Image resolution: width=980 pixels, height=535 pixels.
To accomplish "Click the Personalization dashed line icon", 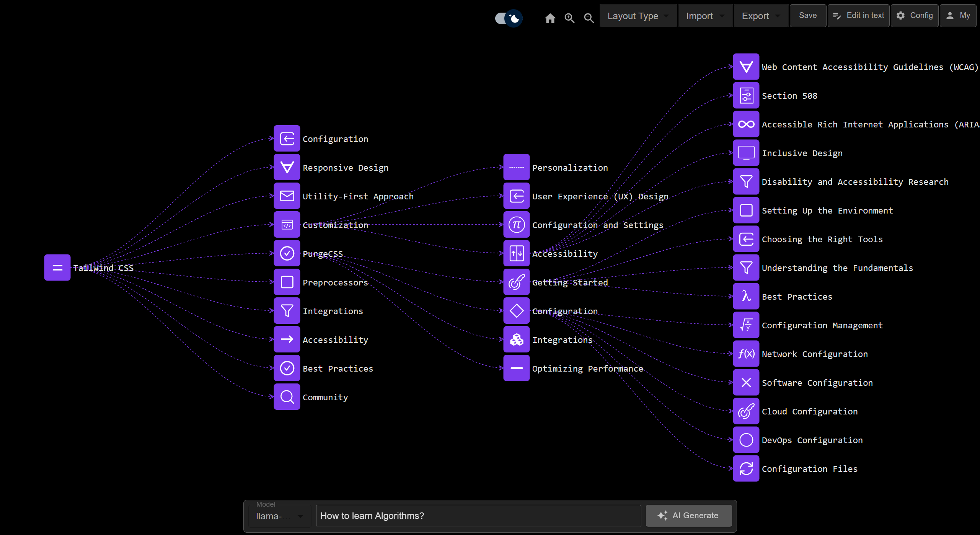I will click(517, 167).
